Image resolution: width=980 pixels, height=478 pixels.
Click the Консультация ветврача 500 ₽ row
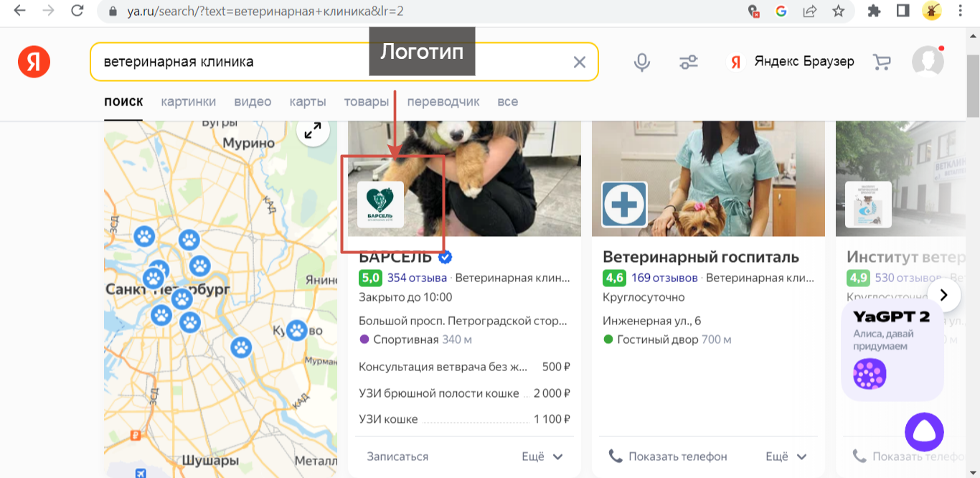pyautogui.click(x=464, y=367)
